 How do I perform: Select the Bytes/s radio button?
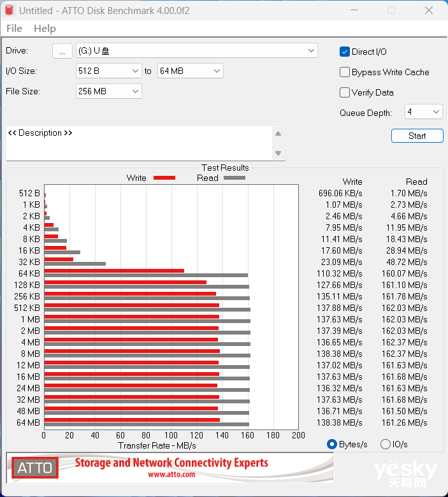point(332,444)
